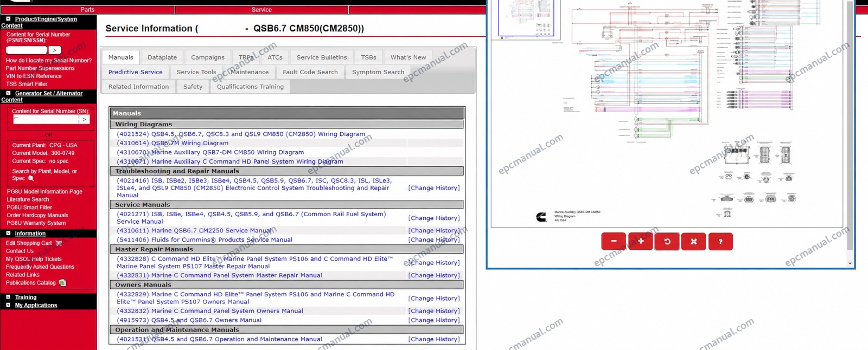Open the viewer help question mark button
868x350 pixels.
(720, 242)
